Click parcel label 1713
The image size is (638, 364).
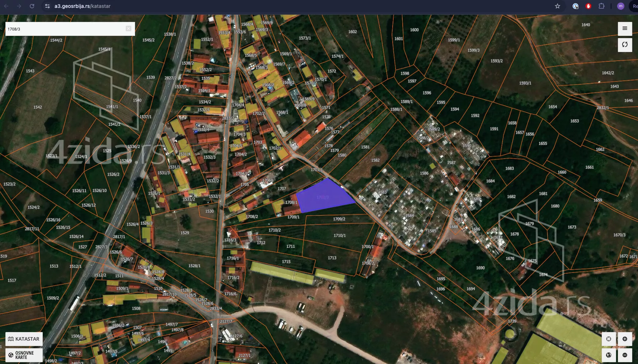(332, 258)
